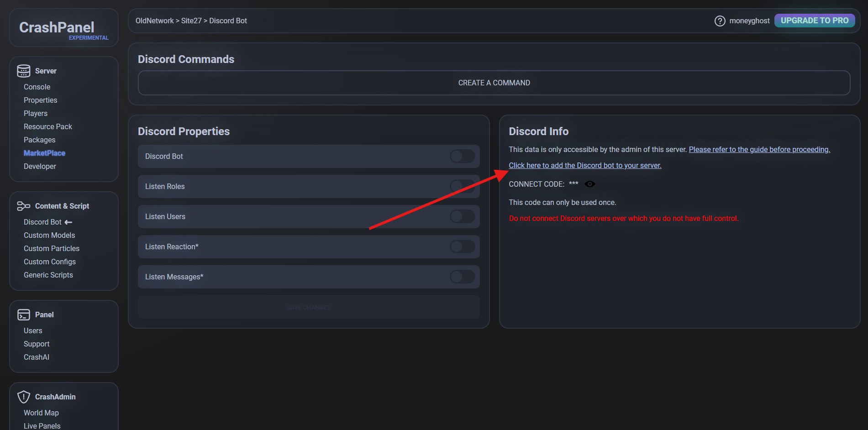Open the Console page in sidebar

pyautogui.click(x=37, y=87)
